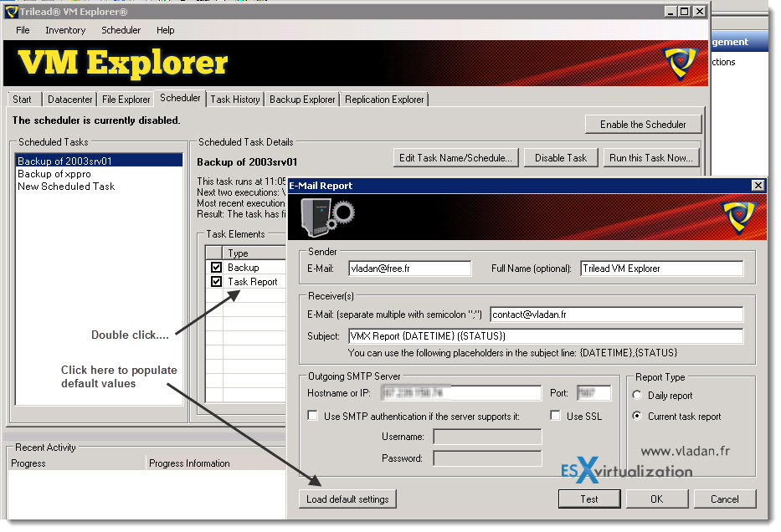Click the sender E-Mail field
Image resolution: width=781 pixels, height=532 pixels.
pos(409,269)
